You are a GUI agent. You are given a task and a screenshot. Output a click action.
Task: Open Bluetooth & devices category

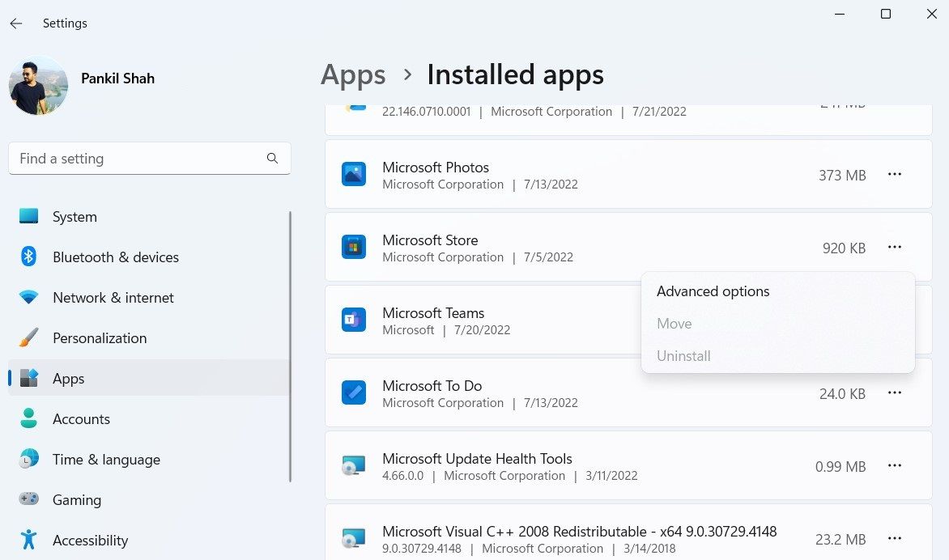149,257
